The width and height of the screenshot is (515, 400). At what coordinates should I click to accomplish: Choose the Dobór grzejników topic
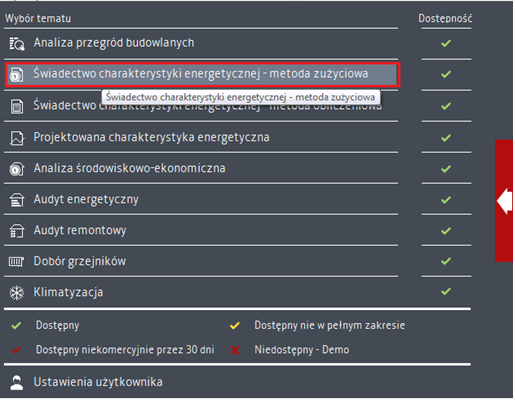201,261
